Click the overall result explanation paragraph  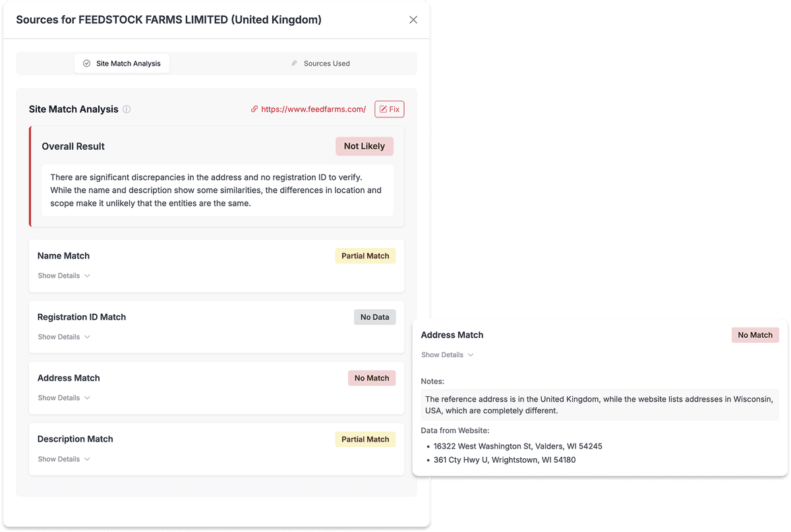[x=216, y=191]
